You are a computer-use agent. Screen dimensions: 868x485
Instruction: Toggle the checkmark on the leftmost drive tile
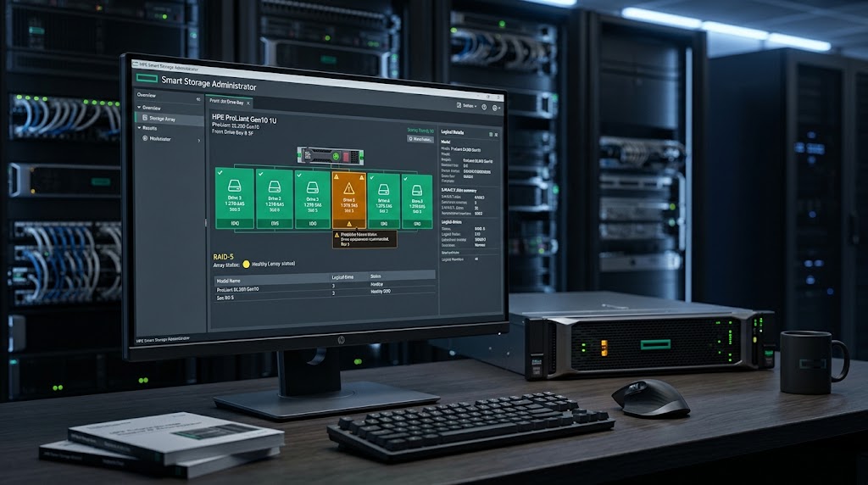[x=220, y=173]
